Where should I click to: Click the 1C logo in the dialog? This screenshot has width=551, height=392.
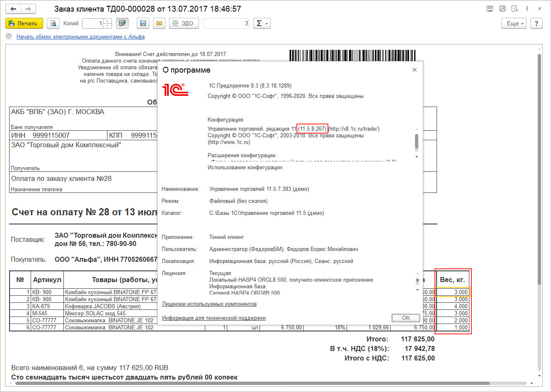click(x=175, y=90)
